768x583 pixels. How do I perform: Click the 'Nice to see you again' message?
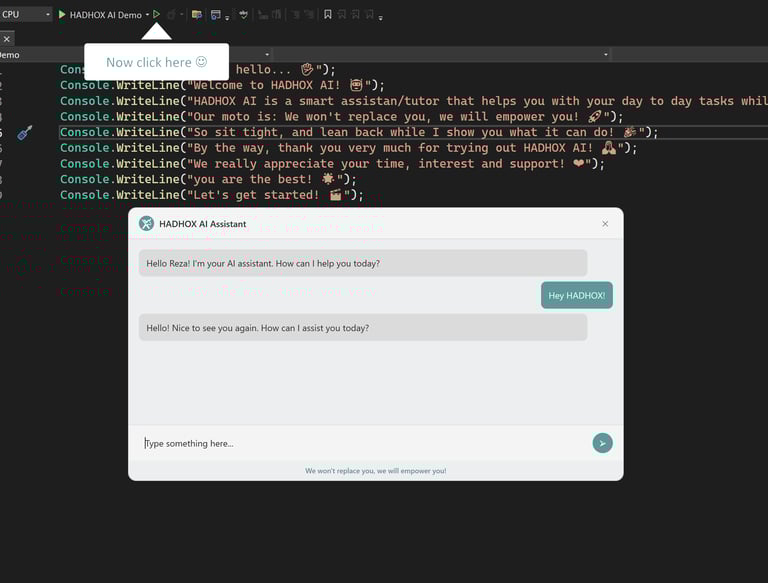click(363, 328)
